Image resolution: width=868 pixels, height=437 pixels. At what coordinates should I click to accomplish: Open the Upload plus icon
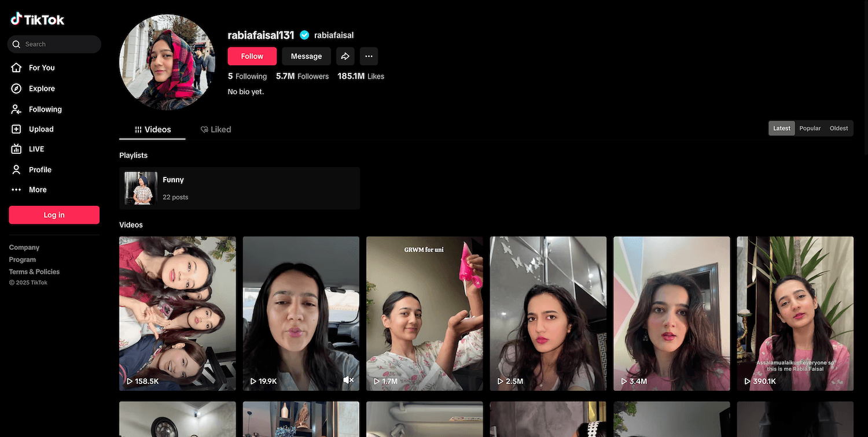point(17,129)
